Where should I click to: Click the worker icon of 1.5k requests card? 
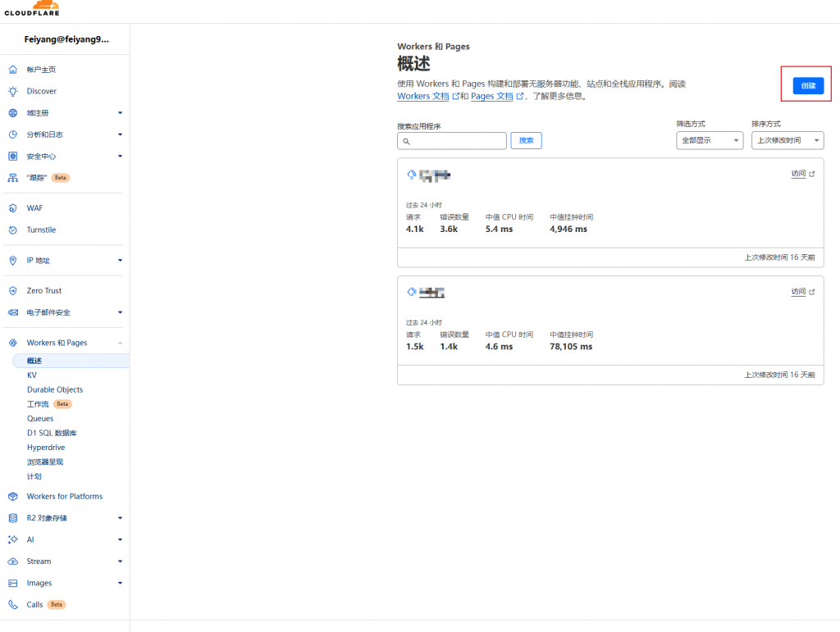[x=412, y=292]
